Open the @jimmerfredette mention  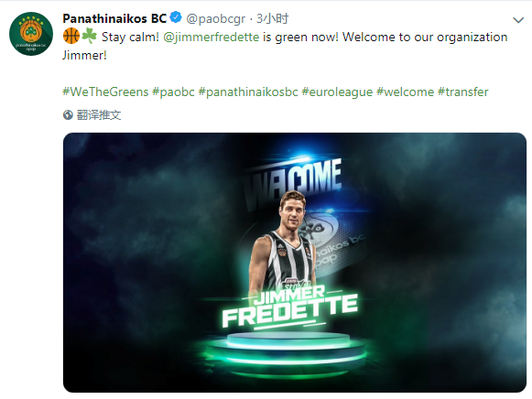point(211,37)
